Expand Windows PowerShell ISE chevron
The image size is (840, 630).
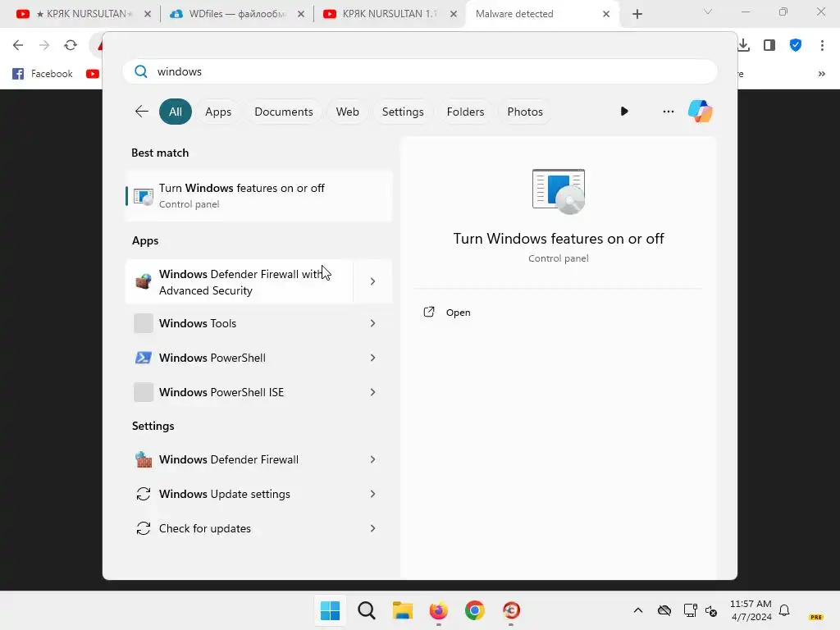tap(373, 392)
